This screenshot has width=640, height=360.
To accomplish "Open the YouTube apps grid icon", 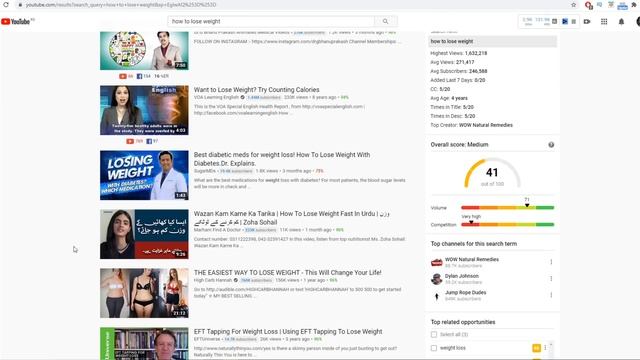I will click(x=604, y=21).
